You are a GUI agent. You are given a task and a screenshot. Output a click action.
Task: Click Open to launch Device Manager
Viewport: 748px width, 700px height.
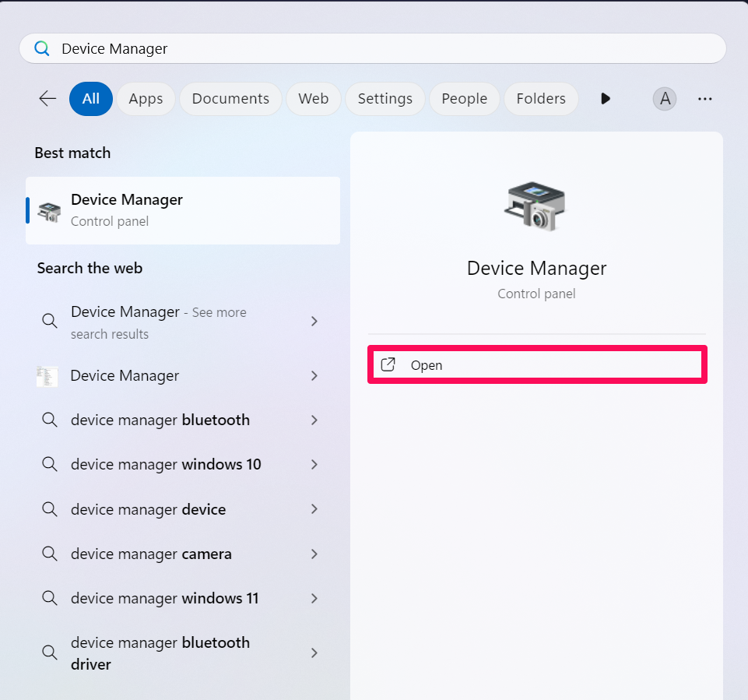(537, 364)
